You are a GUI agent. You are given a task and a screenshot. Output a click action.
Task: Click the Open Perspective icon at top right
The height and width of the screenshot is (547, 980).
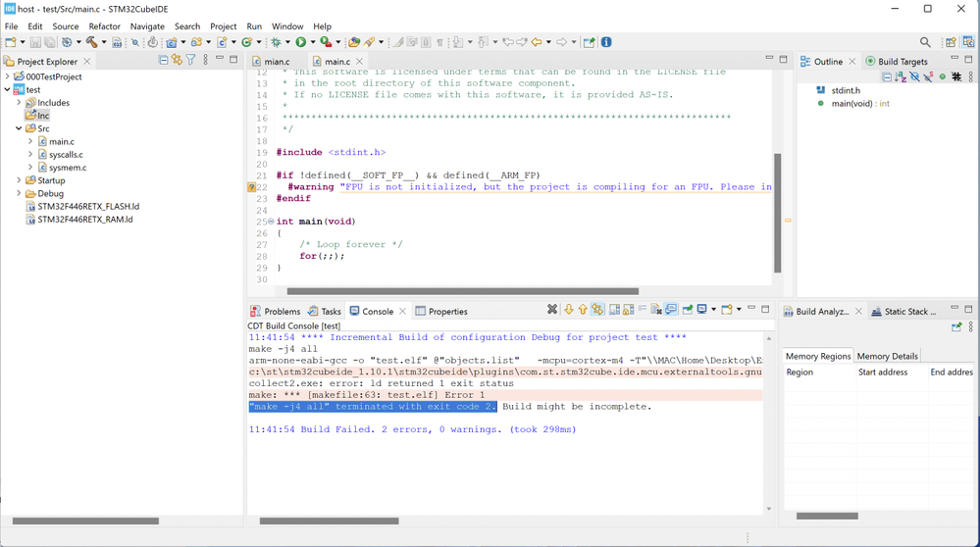(951, 42)
